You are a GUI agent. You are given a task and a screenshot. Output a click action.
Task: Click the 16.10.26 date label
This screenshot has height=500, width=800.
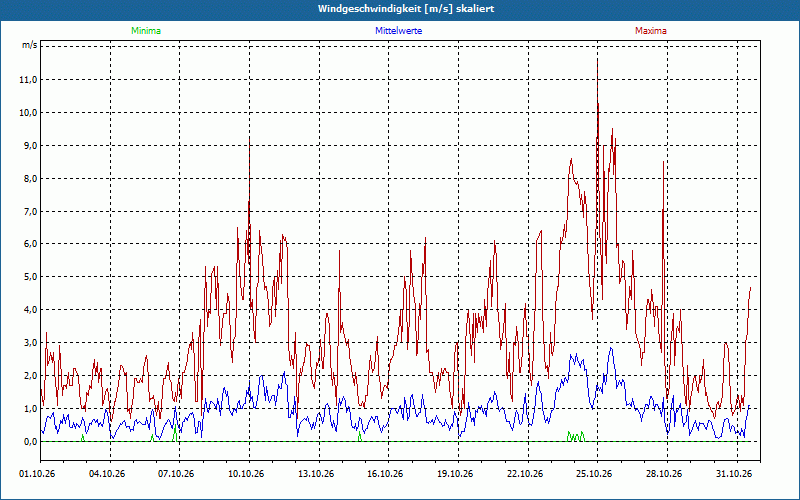[x=385, y=474]
